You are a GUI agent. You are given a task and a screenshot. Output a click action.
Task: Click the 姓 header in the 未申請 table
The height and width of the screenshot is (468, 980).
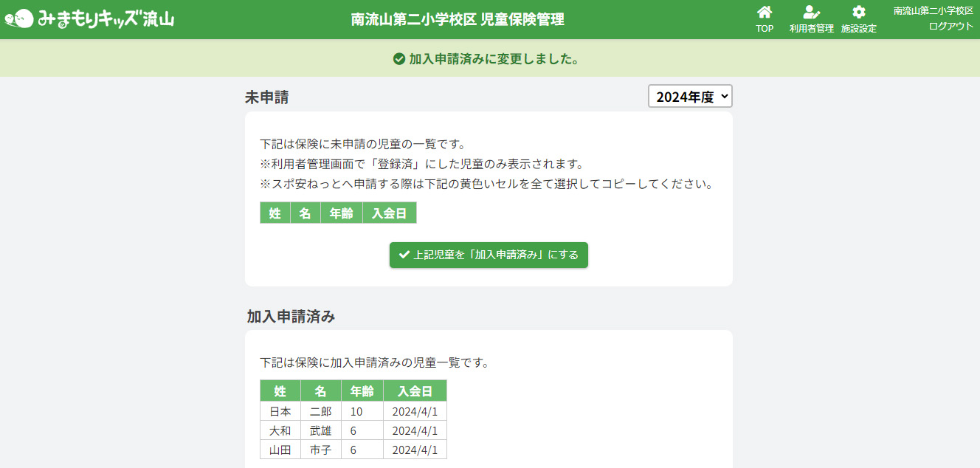275,213
